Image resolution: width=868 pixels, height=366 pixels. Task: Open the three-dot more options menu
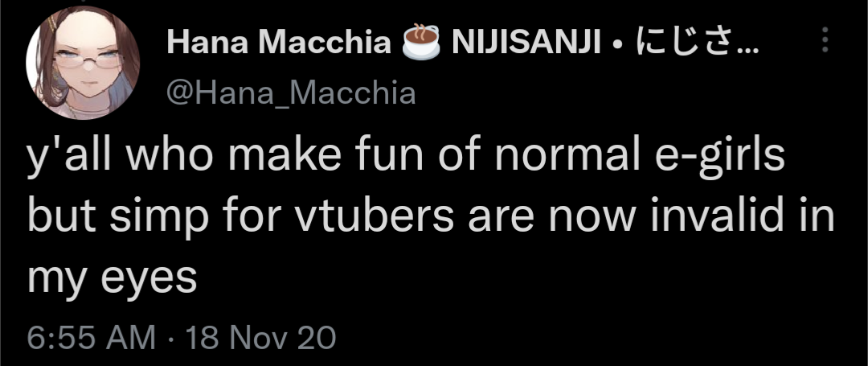[x=823, y=40]
